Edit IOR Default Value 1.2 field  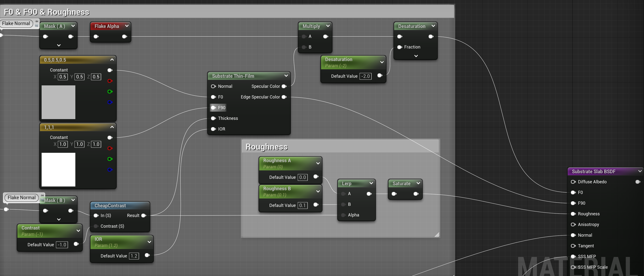[x=134, y=256]
